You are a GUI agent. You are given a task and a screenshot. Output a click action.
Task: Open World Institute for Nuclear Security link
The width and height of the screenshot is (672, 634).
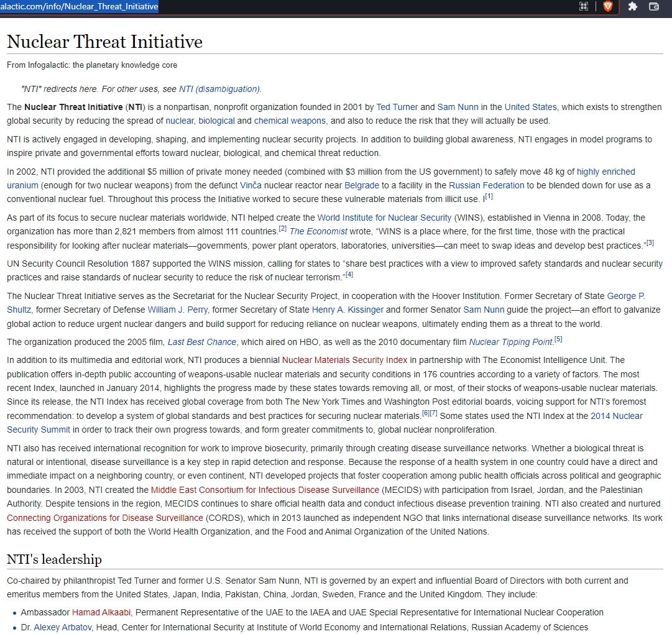point(384,218)
